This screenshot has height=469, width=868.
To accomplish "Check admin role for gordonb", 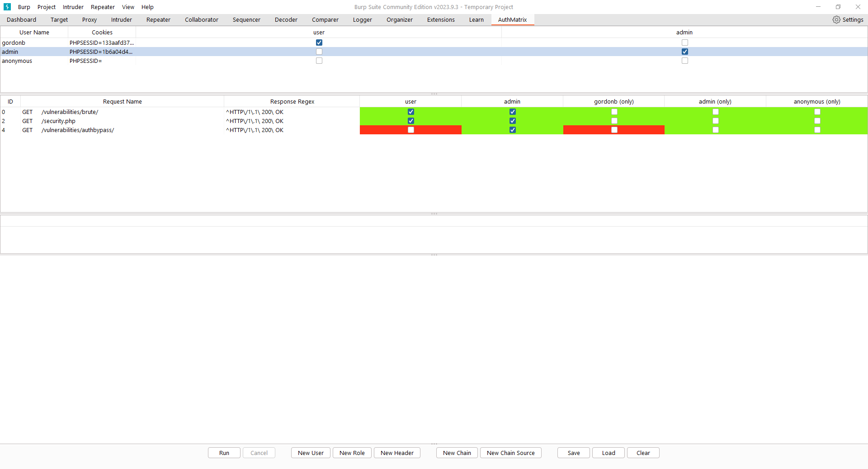I will pos(685,43).
